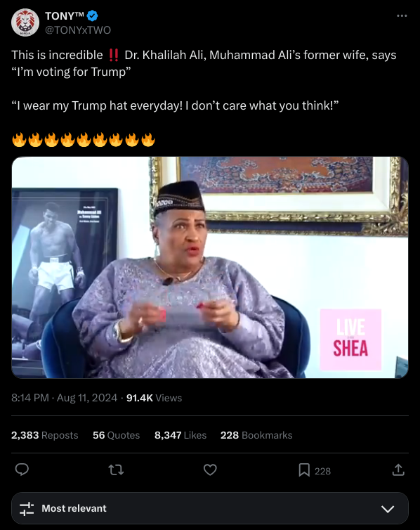Open the 228 Bookmarks count link
This screenshot has height=530, width=420.
pyautogui.click(x=256, y=435)
